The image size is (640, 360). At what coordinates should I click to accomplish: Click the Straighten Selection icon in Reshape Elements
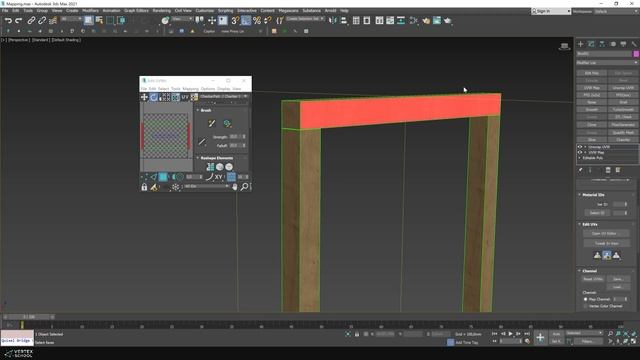210,167
